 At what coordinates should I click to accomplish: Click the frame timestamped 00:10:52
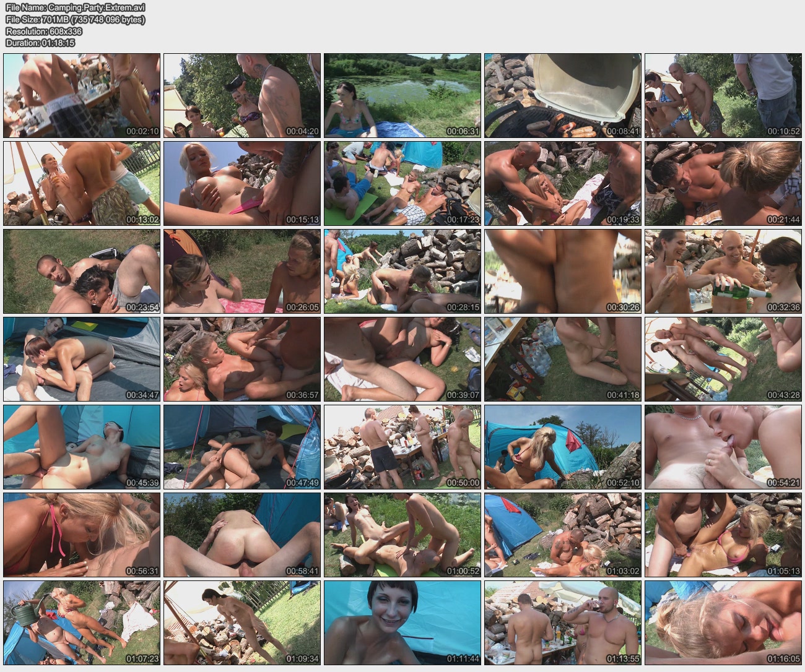coord(723,95)
